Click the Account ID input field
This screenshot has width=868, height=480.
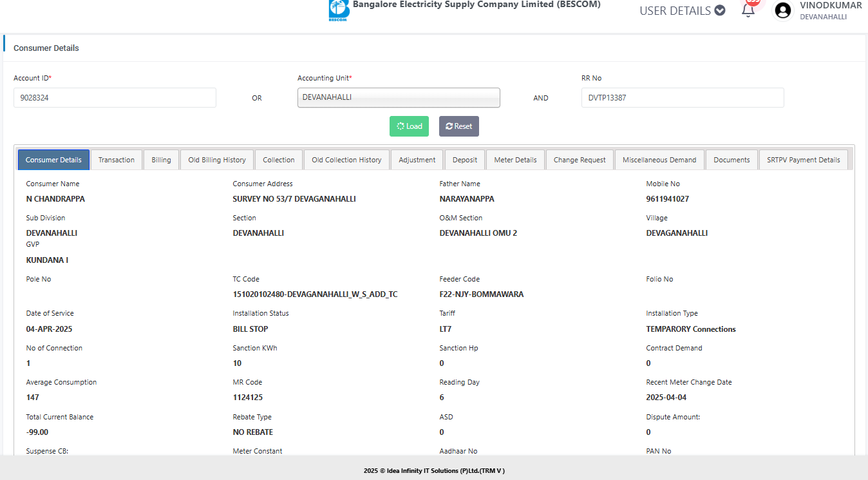(x=115, y=98)
